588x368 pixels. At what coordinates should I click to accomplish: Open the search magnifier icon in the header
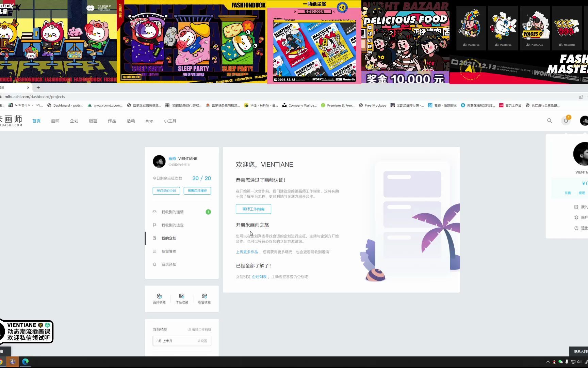click(x=549, y=121)
